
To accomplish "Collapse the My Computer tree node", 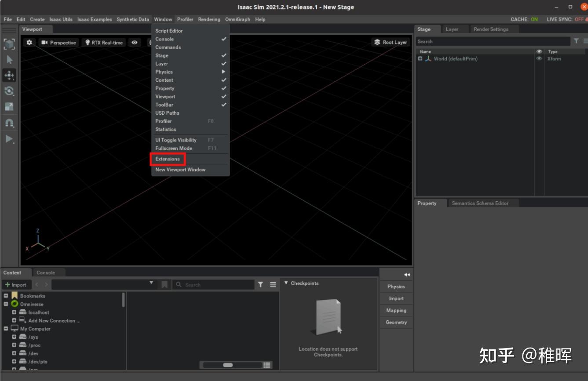I will tap(6, 329).
